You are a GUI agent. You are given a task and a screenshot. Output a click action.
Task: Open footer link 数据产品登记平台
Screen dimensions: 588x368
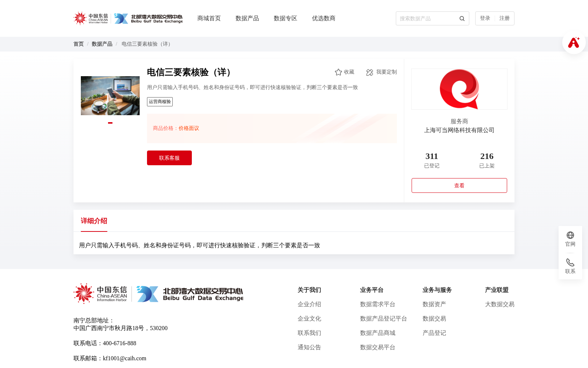(384, 319)
